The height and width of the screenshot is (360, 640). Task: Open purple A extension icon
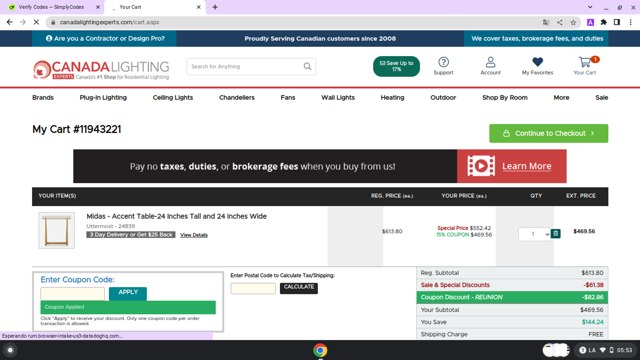click(x=590, y=22)
